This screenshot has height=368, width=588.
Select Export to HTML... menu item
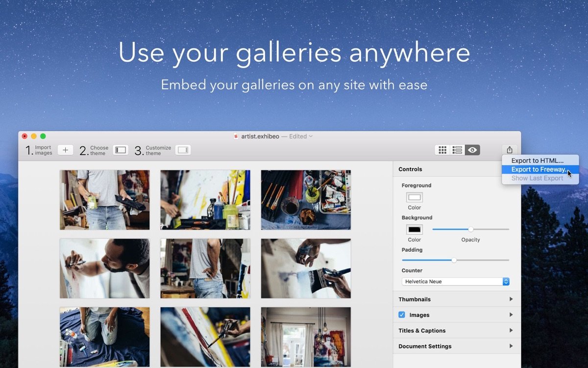coord(538,160)
